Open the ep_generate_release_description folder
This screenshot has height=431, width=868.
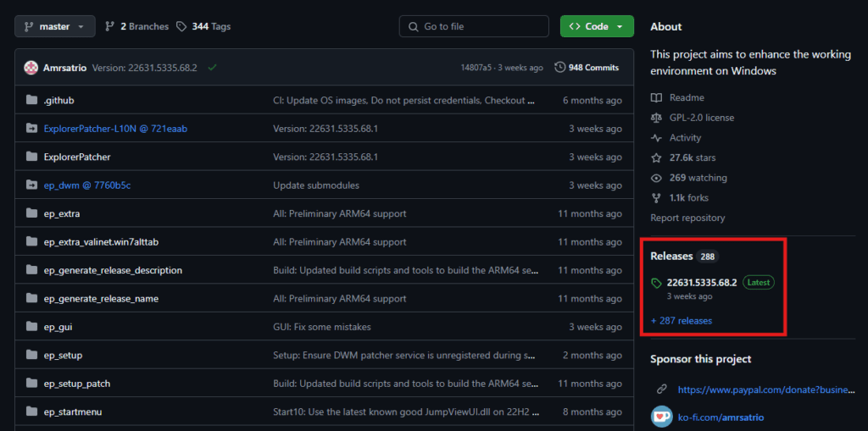tap(113, 271)
